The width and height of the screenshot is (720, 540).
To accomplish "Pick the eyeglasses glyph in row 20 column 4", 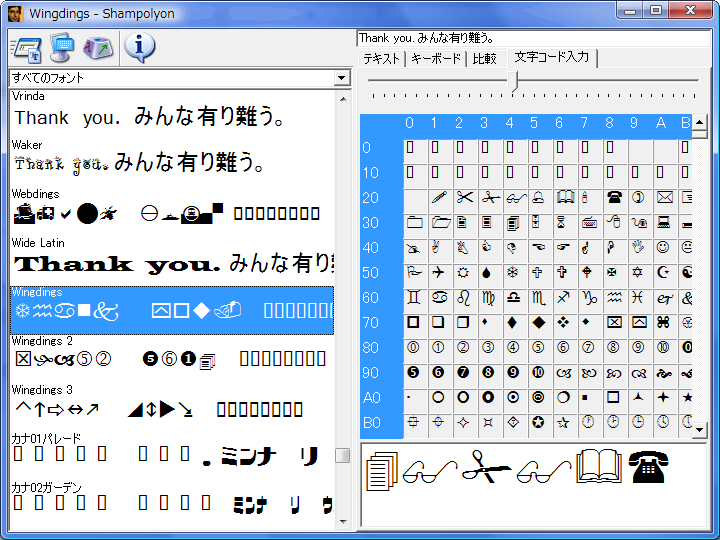I will pyautogui.click(x=515, y=198).
